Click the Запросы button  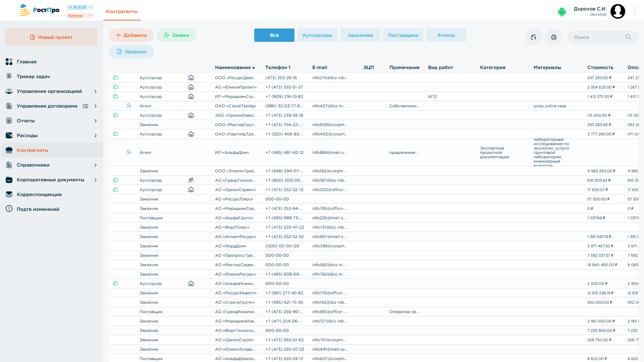[131, 52]
